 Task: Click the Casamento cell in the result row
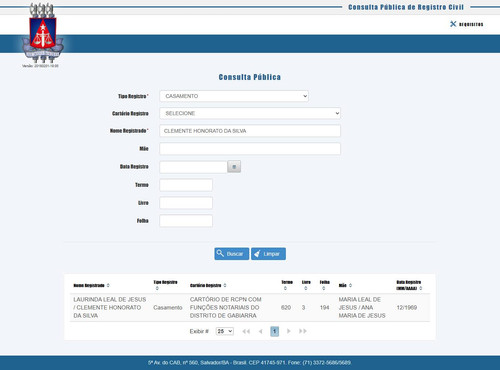[x=168, y=307]
